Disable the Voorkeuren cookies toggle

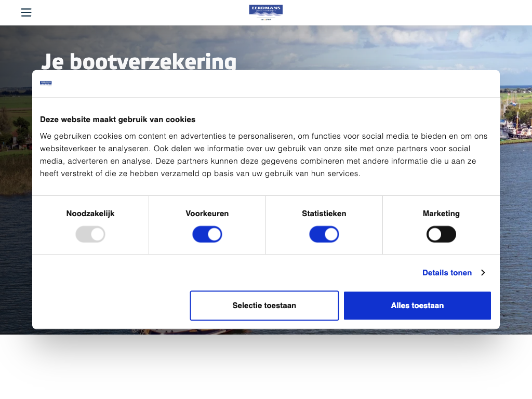tap(207, 234)
